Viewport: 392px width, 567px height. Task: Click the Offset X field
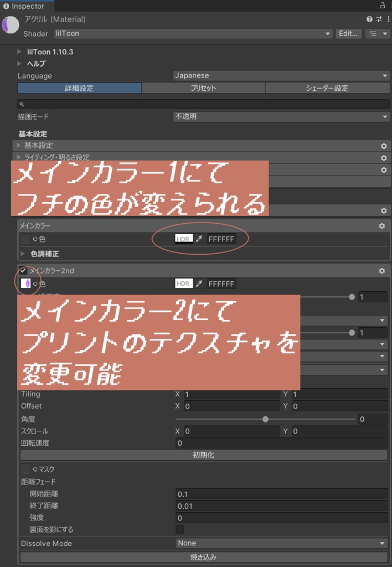tap(231, 406)
